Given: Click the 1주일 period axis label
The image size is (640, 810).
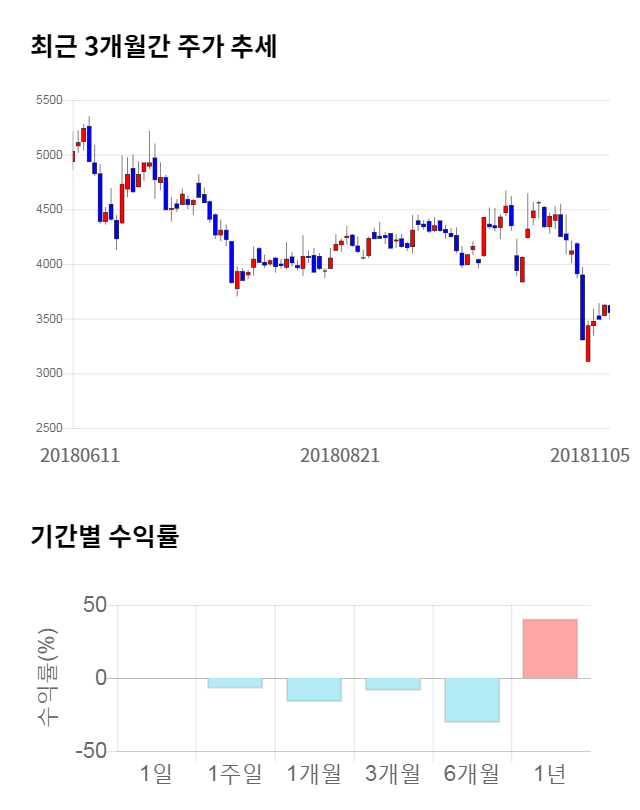Looking at the screenshot, I should tap(234, 773).
